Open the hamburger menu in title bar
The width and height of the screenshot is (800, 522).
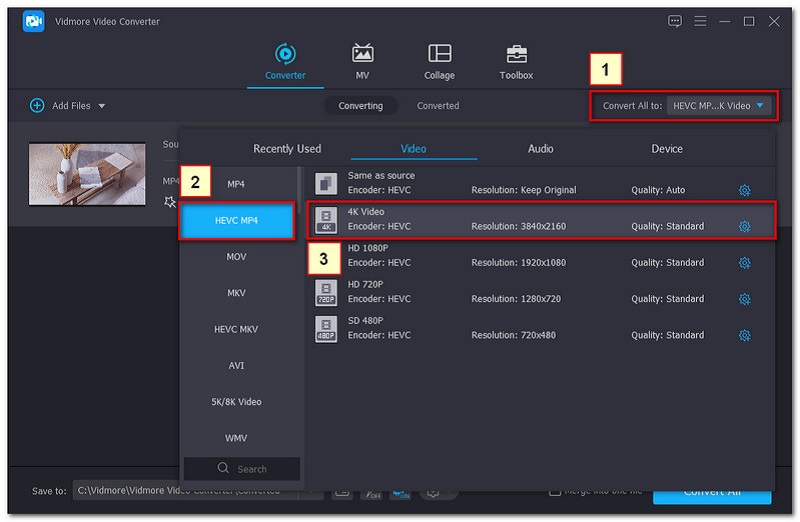point(700,21)
